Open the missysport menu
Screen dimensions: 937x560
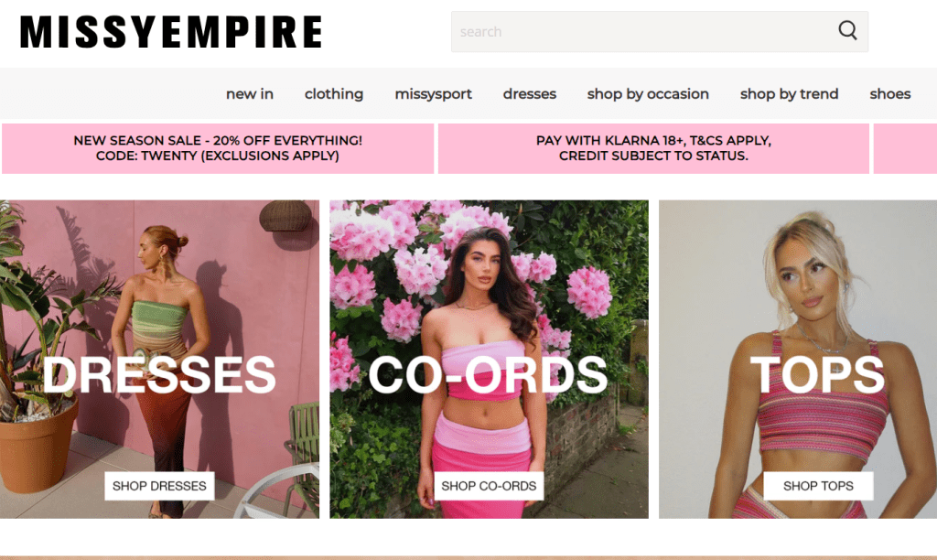(x=433, y=94)
